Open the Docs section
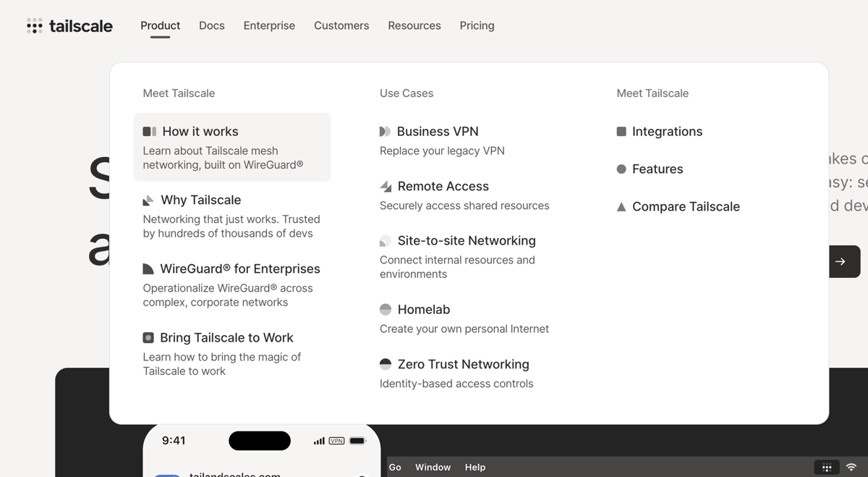Viewport: 868px width, 477px height. (x=211, y=25)
